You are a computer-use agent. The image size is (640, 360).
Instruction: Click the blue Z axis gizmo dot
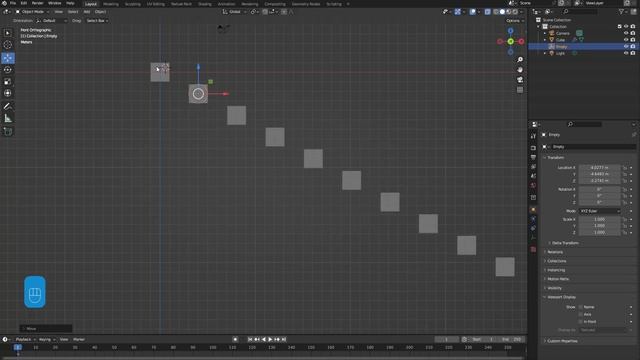[x=511, y=31]
